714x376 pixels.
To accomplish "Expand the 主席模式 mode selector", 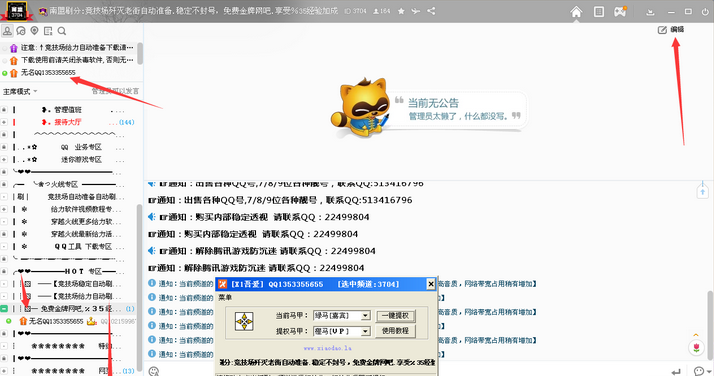I will [20, 91].
